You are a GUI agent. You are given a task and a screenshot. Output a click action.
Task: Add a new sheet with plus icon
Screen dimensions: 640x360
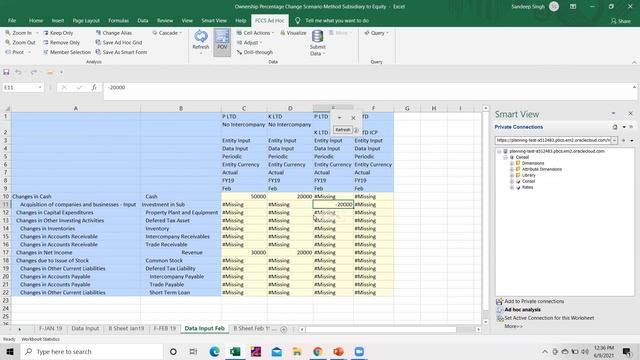click(x=284, y=329)
